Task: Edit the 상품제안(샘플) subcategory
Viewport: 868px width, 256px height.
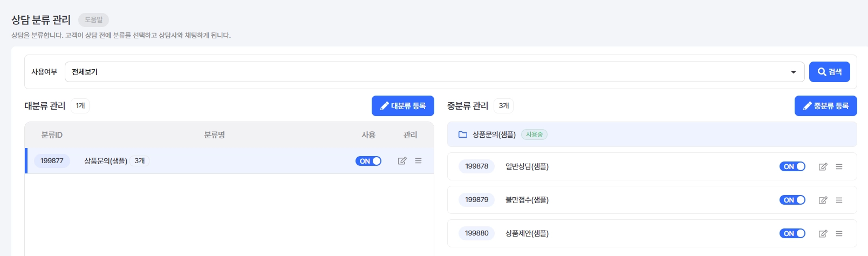Action: 823,234
